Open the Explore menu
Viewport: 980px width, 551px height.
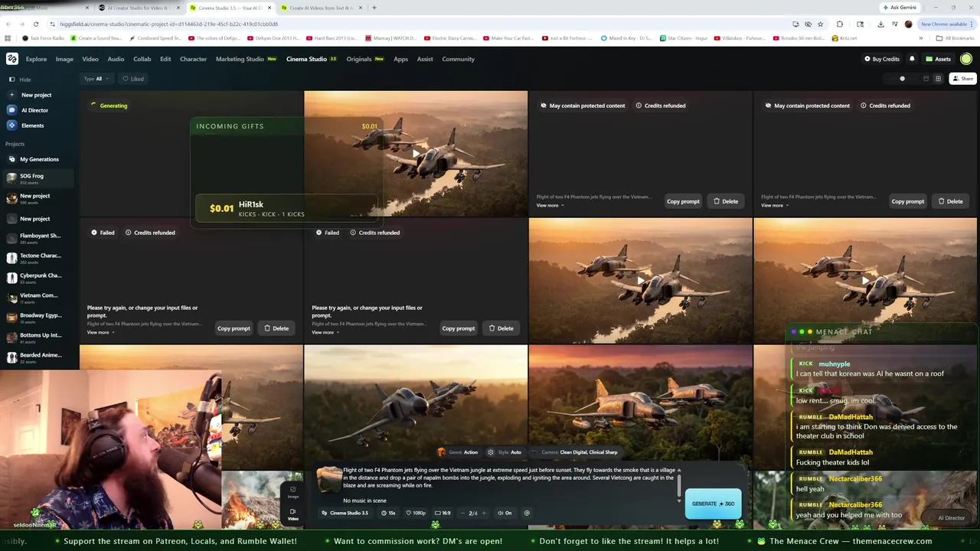tap(36, 59)
